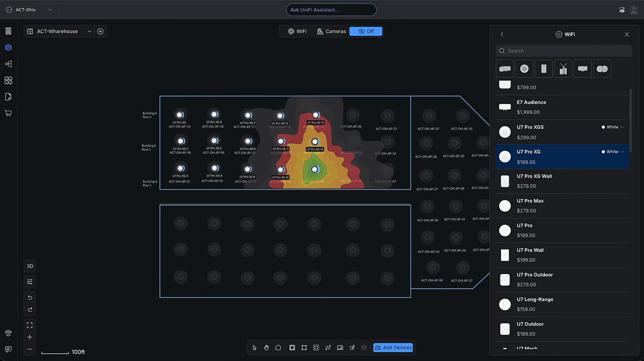Click the Add Devices button
Image resolution: width=644 pixels, height=361 pixels.
click(x=393, y=348)
